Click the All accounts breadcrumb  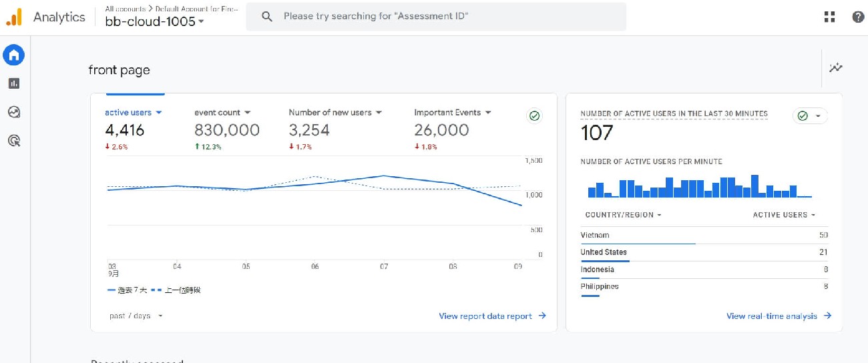click(125, 9)
